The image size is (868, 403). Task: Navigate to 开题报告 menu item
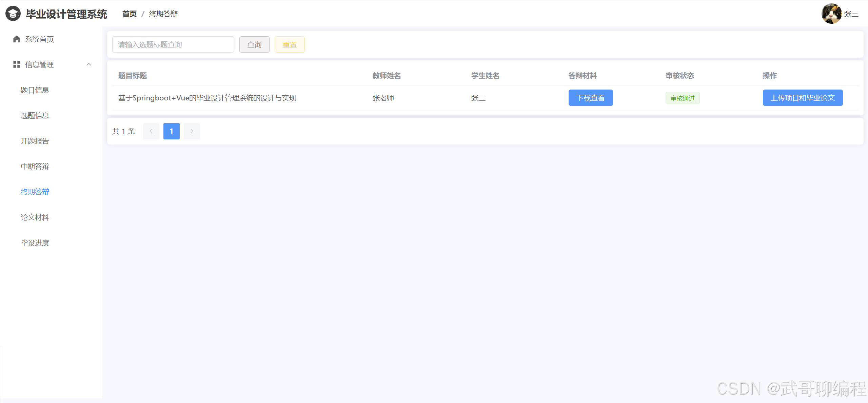pos(35,141)
